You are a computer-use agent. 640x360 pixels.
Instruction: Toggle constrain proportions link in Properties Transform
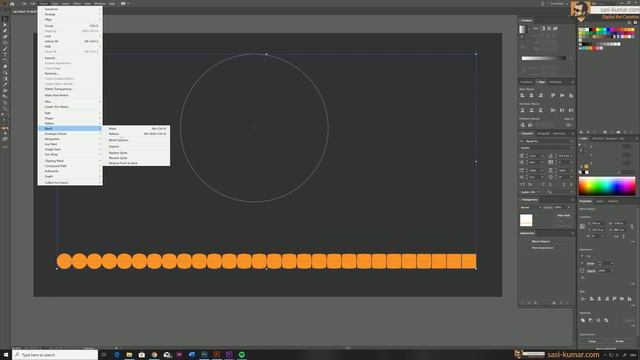(x=632, y=227)
